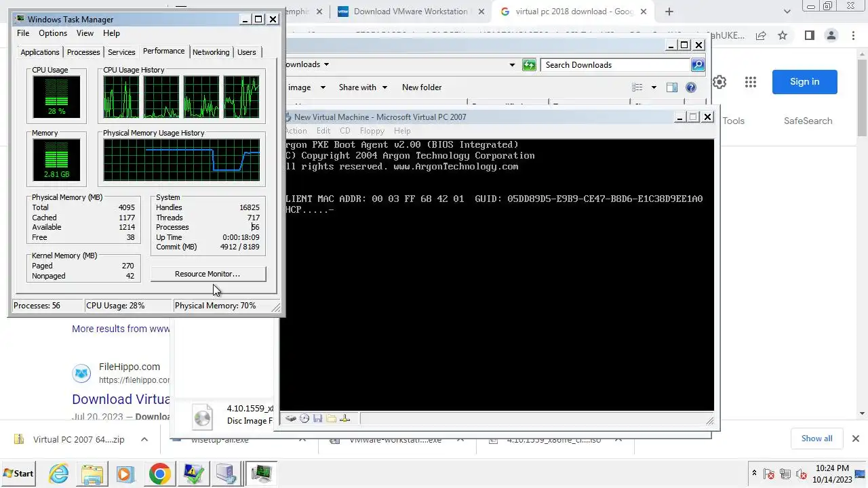This screenshot has width=868, height=488.
Task: Click the Explorer search magnifier icon
Action: [698, 65]
